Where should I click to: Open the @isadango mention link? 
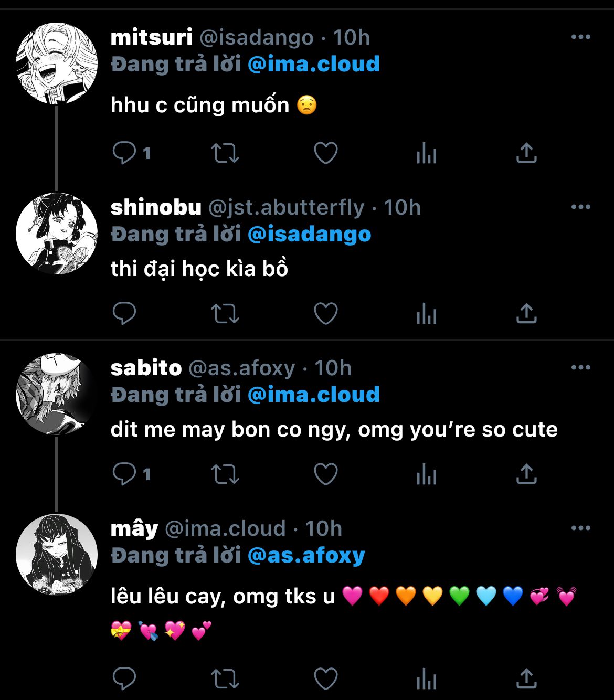click(309, 234)
